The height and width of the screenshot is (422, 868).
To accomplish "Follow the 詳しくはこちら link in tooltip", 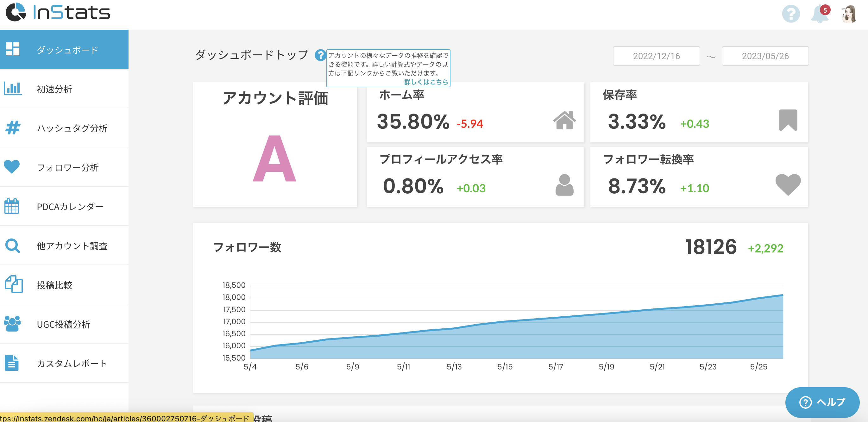I will [426, 82].
